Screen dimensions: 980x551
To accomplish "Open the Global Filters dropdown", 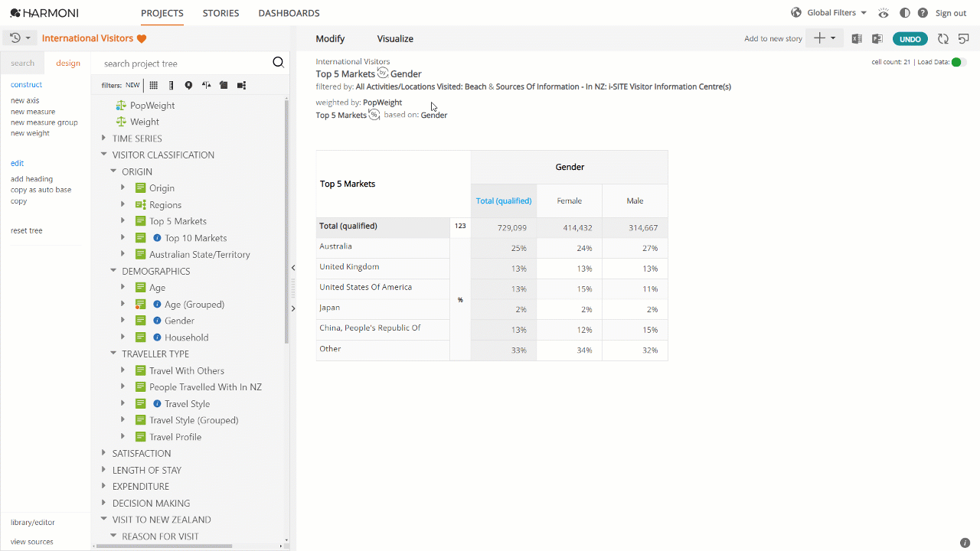I will [837, 13].
